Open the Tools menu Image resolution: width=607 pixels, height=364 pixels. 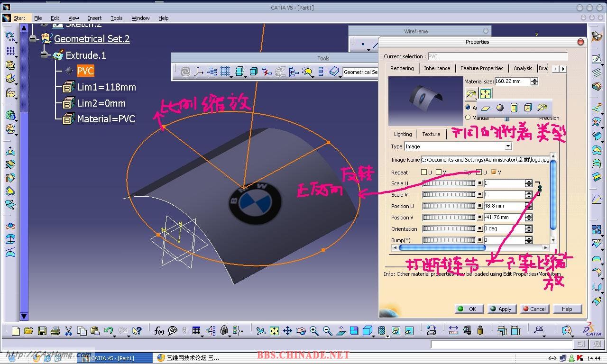click(117, 18)
